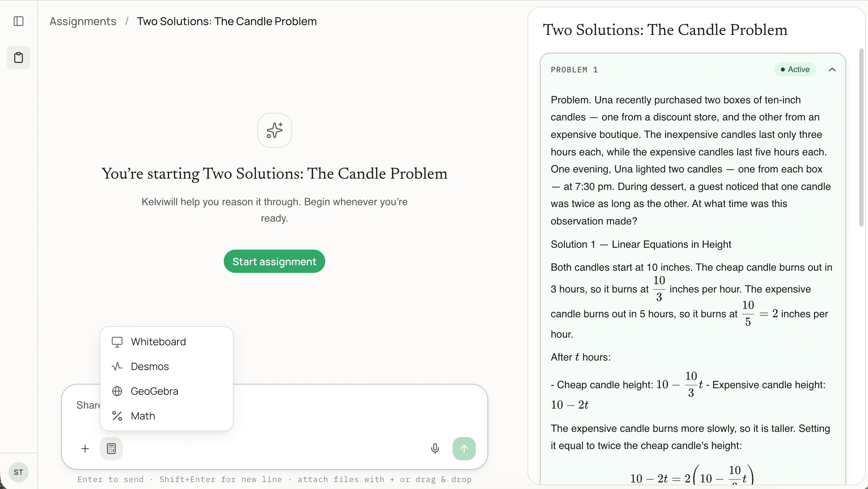Screen dimensions: 868x489
Task: Click the plus attach files icon
Action: (x=85, y=449)
